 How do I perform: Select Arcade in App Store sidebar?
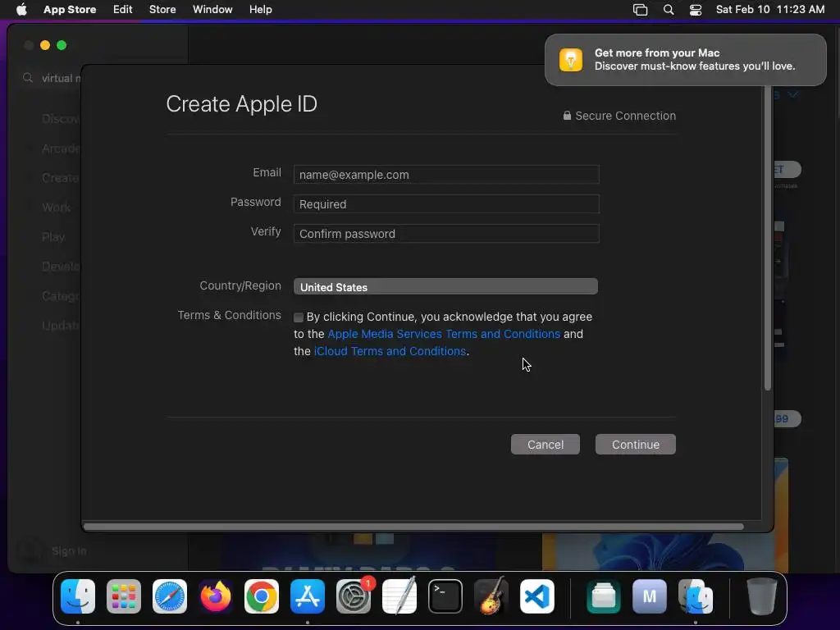click(61, 148)
